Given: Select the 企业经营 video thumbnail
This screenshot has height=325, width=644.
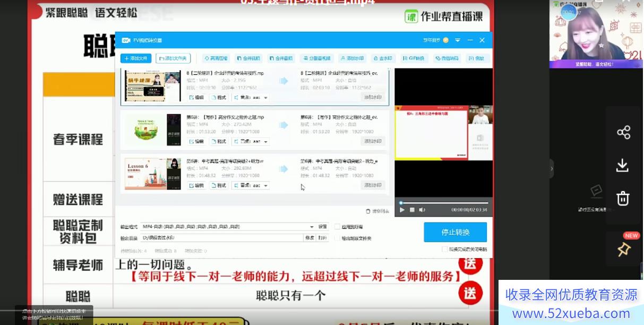Looking at the screenshot, I should pos(152,86).
